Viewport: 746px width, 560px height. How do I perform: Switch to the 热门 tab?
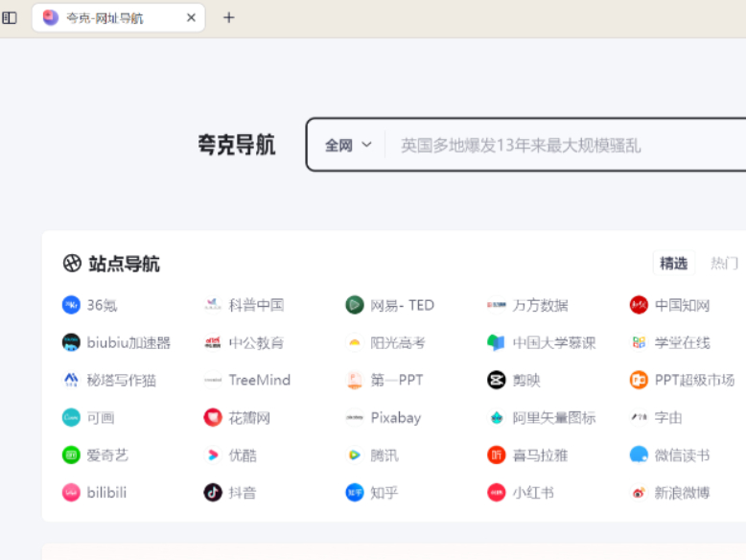[x=724, y=263]
